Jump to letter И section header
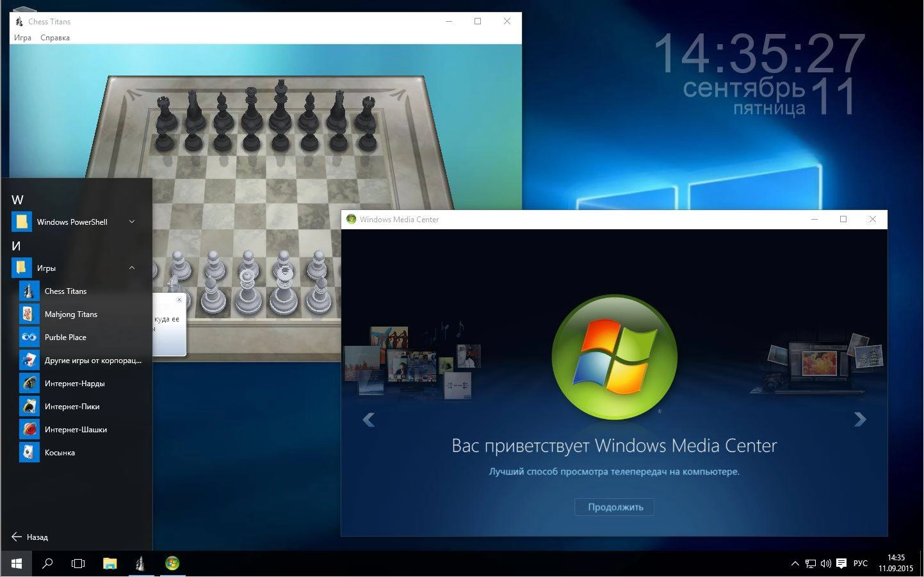 (x=17, y=246)
